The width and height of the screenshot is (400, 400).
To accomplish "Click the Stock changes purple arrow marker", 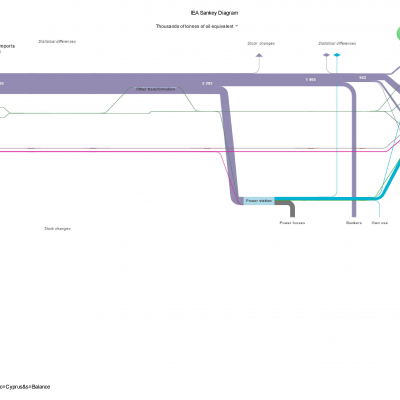I will (259, 55).
